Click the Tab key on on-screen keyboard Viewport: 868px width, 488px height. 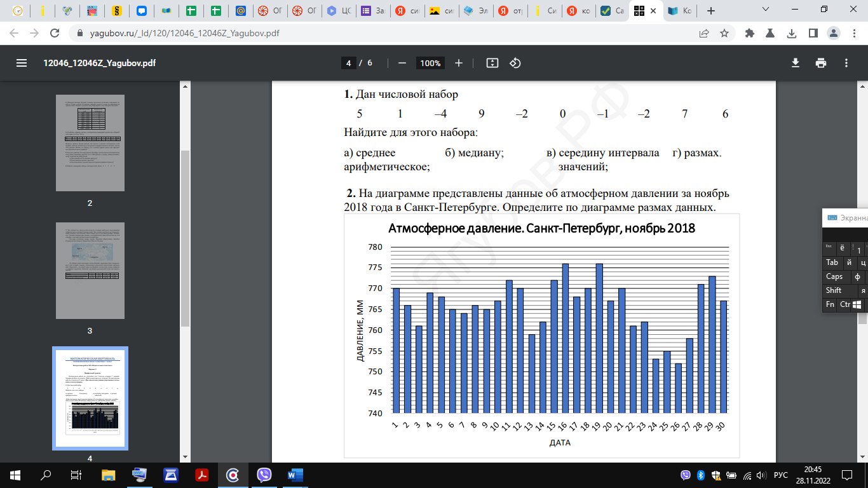coord(832,262)
